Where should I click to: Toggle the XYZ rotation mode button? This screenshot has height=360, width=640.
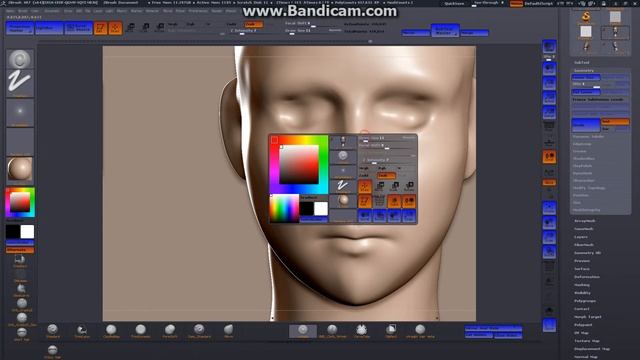pos(549,182)
